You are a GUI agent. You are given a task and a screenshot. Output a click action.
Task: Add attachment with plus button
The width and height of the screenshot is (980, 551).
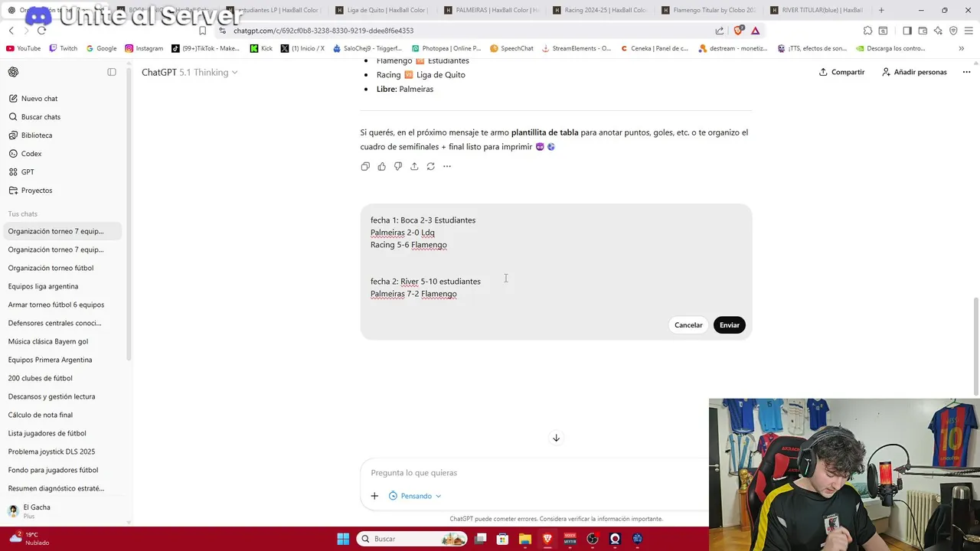tap(374, 496)
